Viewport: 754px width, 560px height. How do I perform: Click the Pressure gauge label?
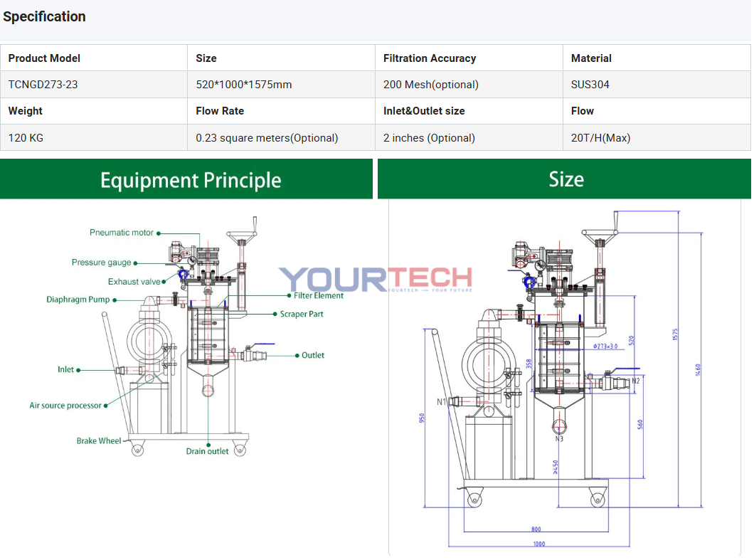click(102, 262)
